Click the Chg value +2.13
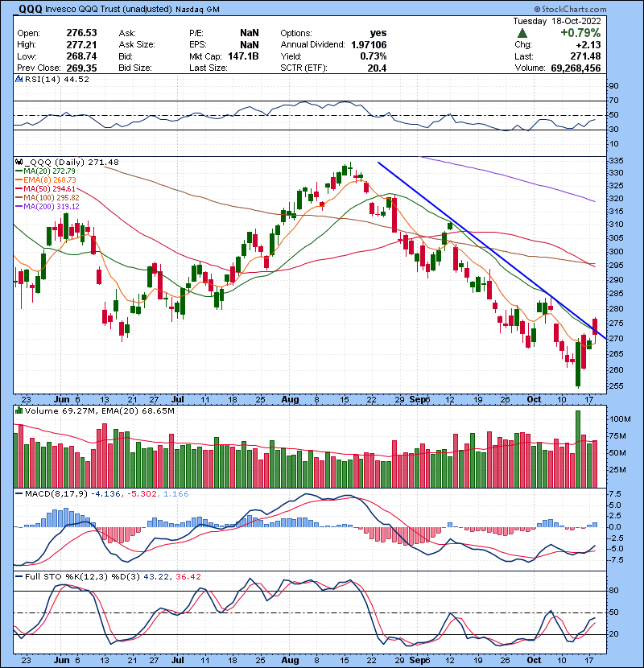This screenshot has width=644, height=668. [588, 45]
